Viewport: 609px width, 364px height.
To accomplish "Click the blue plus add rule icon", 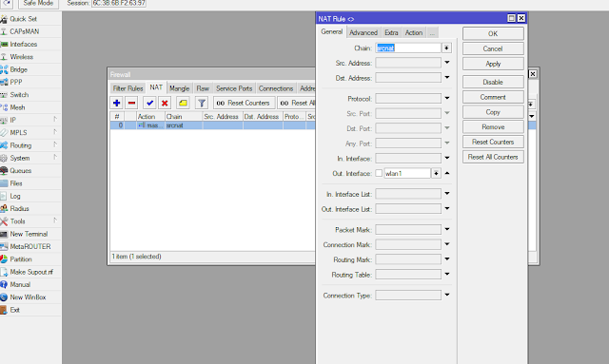I will pos(116,103).
